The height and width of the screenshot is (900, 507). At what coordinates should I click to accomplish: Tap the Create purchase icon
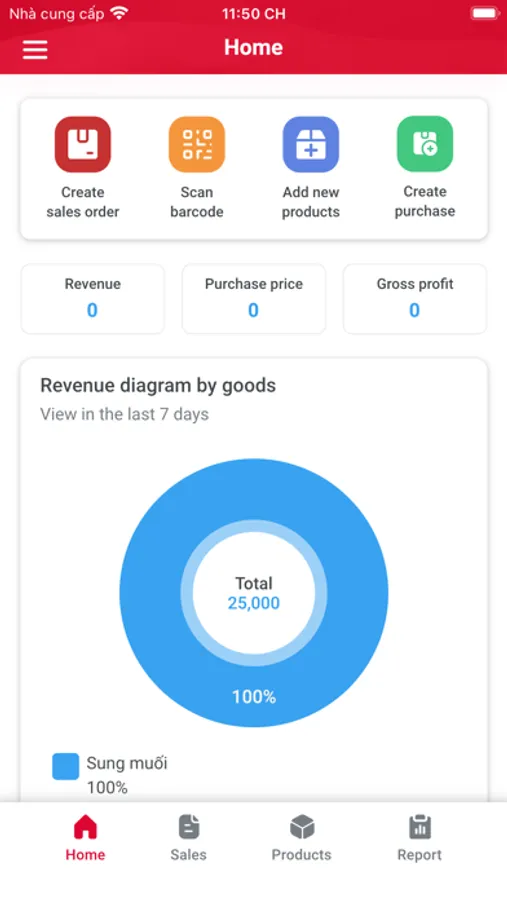point(425,143)
